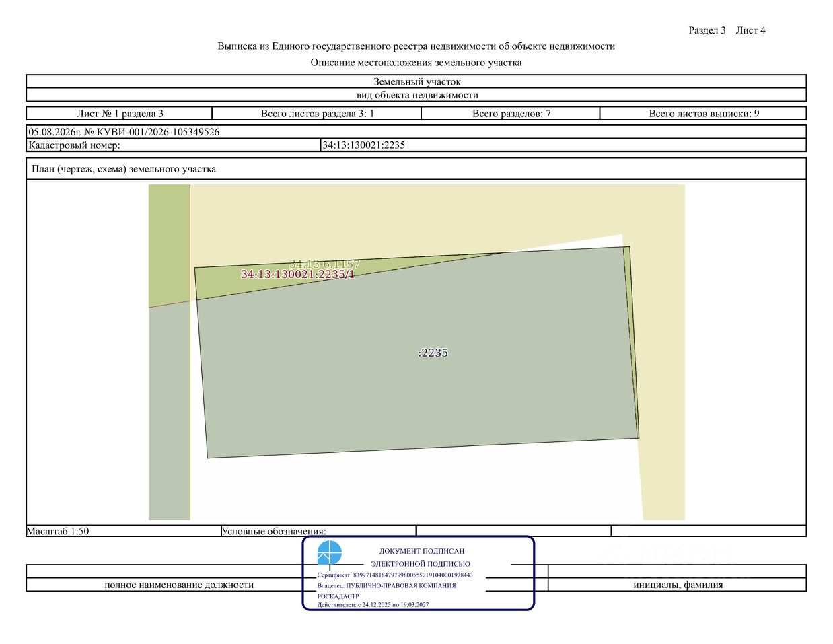Click the 'Всего разделов: 7' cell
This screenshot has height=644, width=833.
click(x=511, y=113)
